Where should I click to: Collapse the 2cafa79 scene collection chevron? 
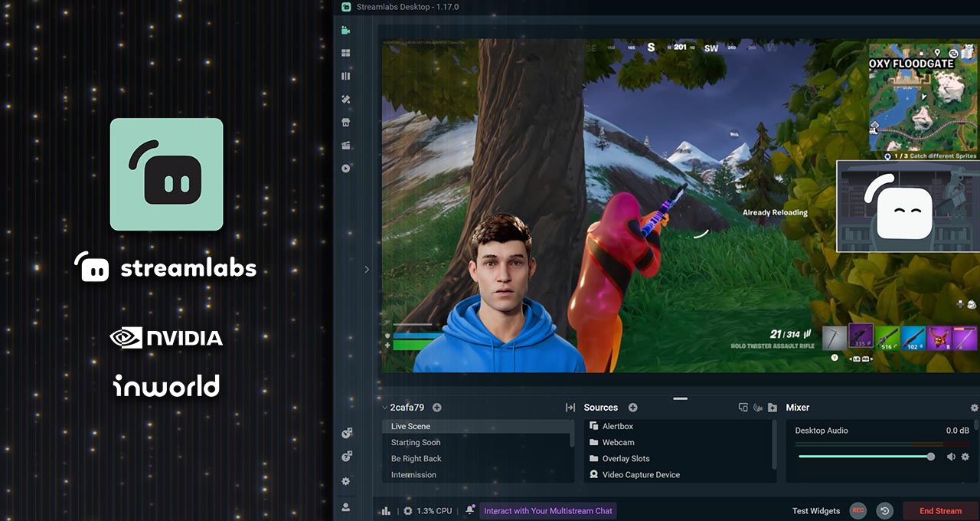384,407
